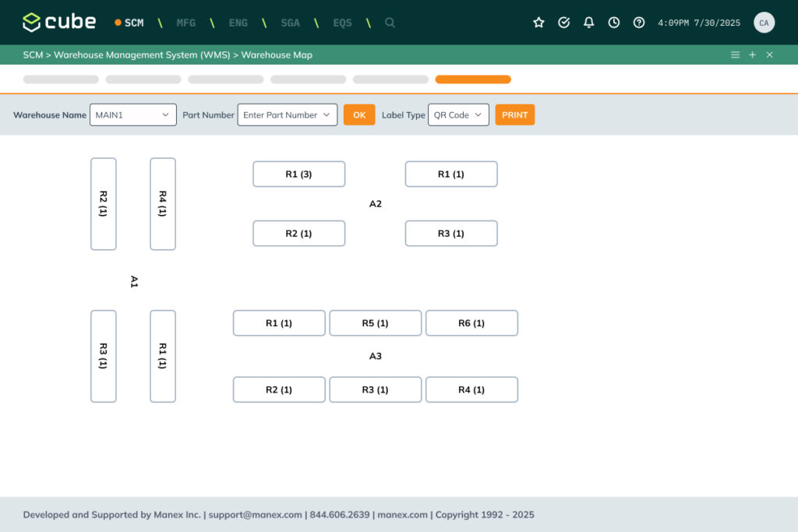The height and width of the screenshot is (532, 798).
Task: Click the Cube logo
Action: tap(59, 23)
